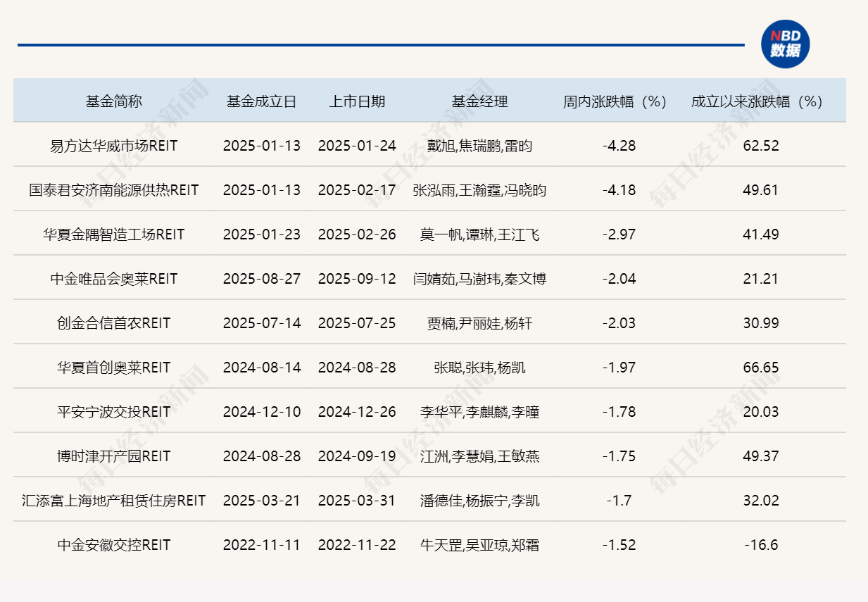Click managers 贾楠,尹丽娃,杨轩
Image resolution: width=868 pixels, height=602 pixels.
pyautogui.click(x=479, y=323)
